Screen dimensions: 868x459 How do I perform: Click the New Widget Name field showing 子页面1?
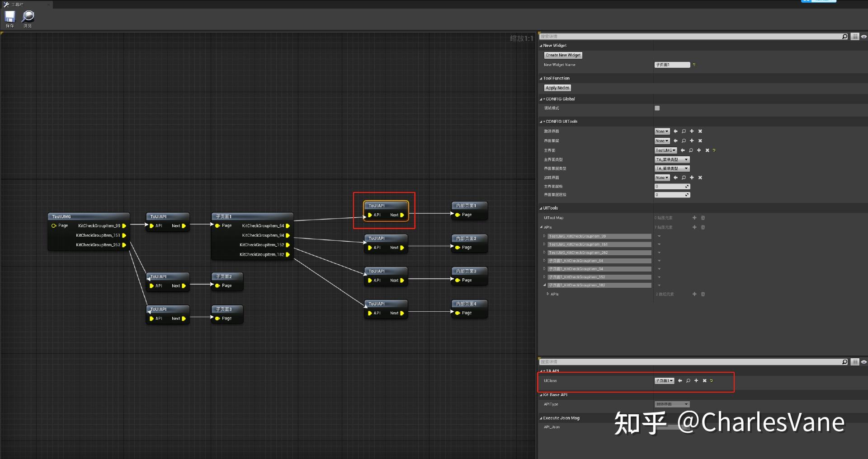(672, 65)
